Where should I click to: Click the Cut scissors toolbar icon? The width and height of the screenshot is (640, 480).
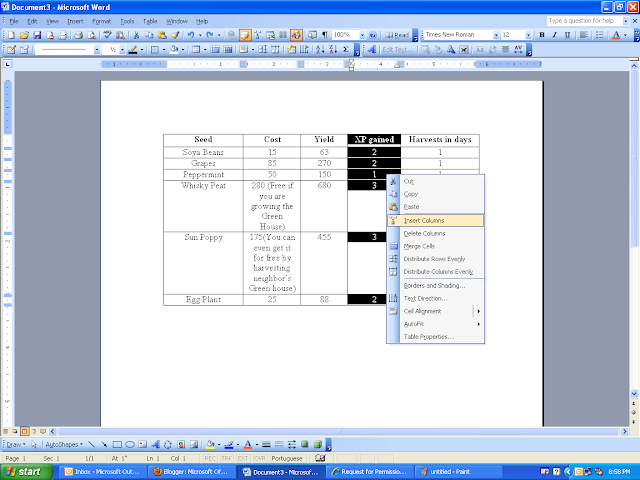[136, 36]
